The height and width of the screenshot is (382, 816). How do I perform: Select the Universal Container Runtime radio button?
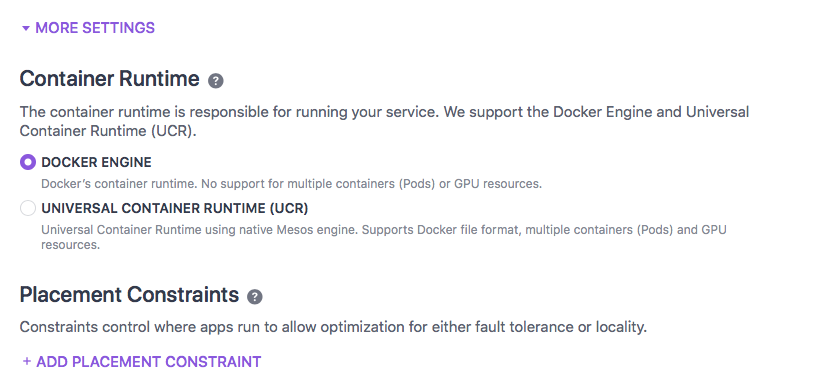(28, 208)
